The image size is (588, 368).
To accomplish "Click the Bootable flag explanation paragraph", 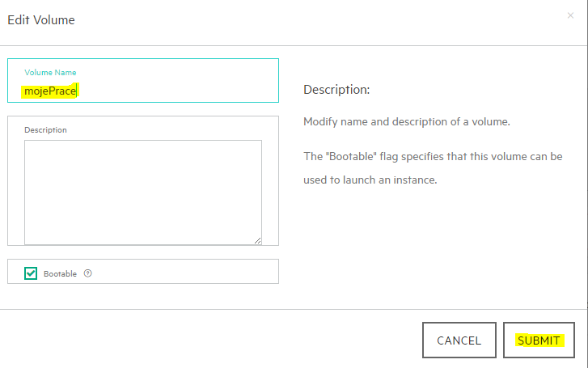I will pyautogui.click(x=433, y=168).
